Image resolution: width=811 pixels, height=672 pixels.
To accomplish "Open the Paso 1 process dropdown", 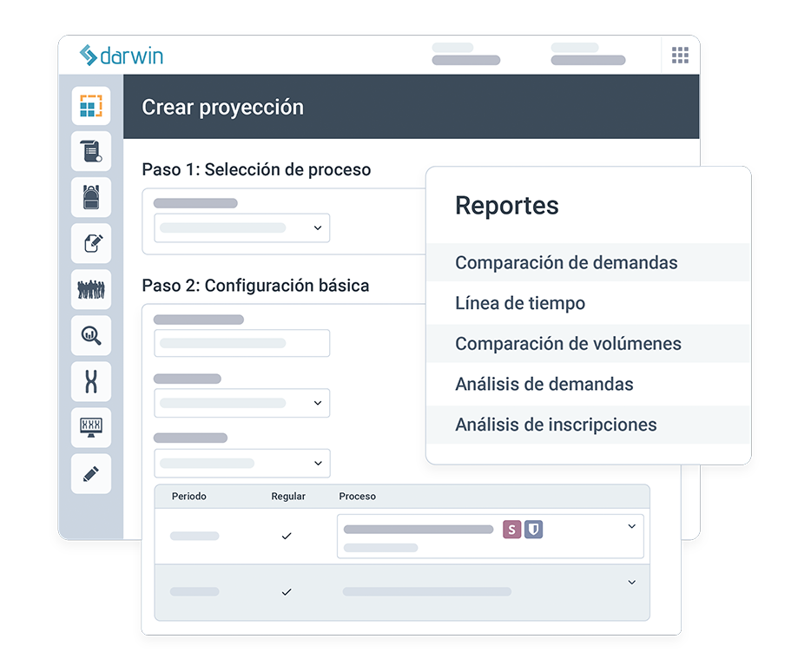I will 242,227.
